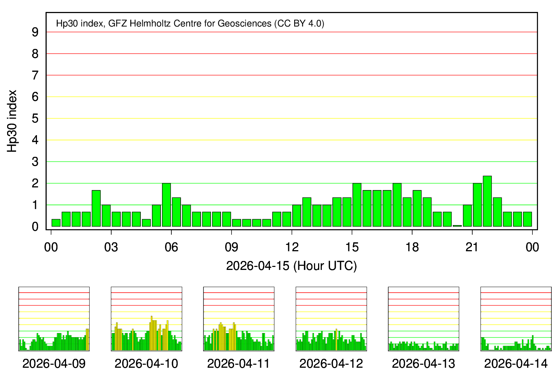This screenshot has height=392, width=560.
Task: View the 2026-04-12 thumbnail plot
Action: coord(331,319)
